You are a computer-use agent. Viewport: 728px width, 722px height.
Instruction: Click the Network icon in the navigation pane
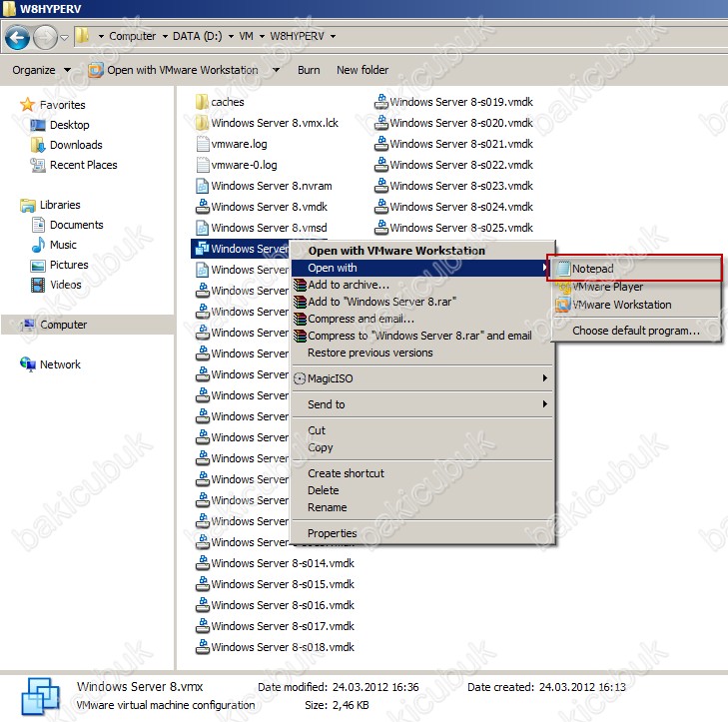click(28, 364)
